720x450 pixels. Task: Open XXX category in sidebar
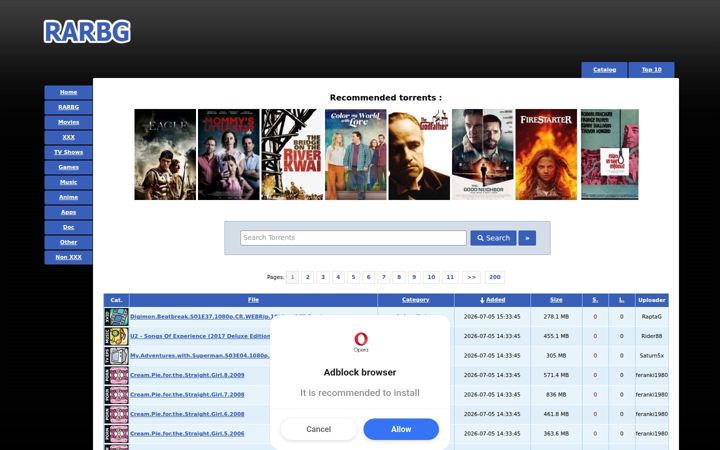coord(68,137)
